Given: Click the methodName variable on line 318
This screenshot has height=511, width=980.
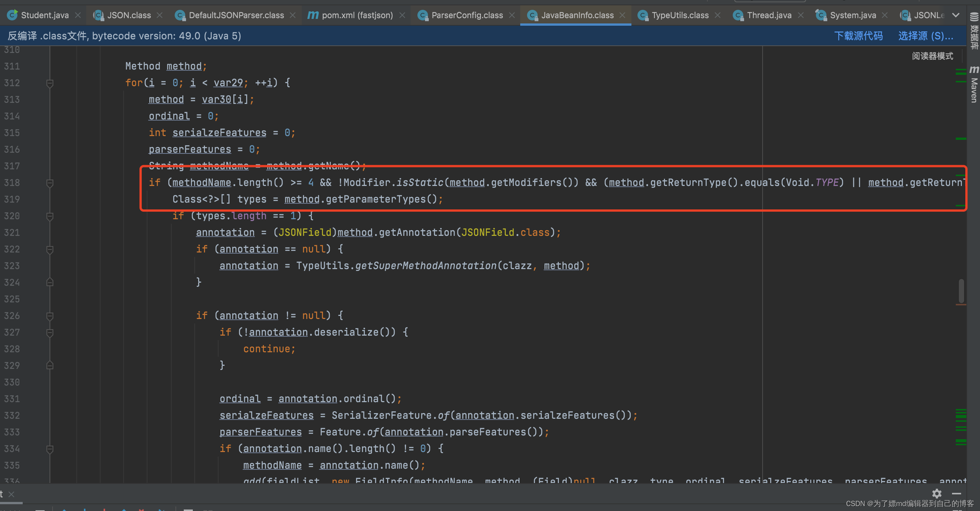Looking at the screenshot, I should coord(202,183).
